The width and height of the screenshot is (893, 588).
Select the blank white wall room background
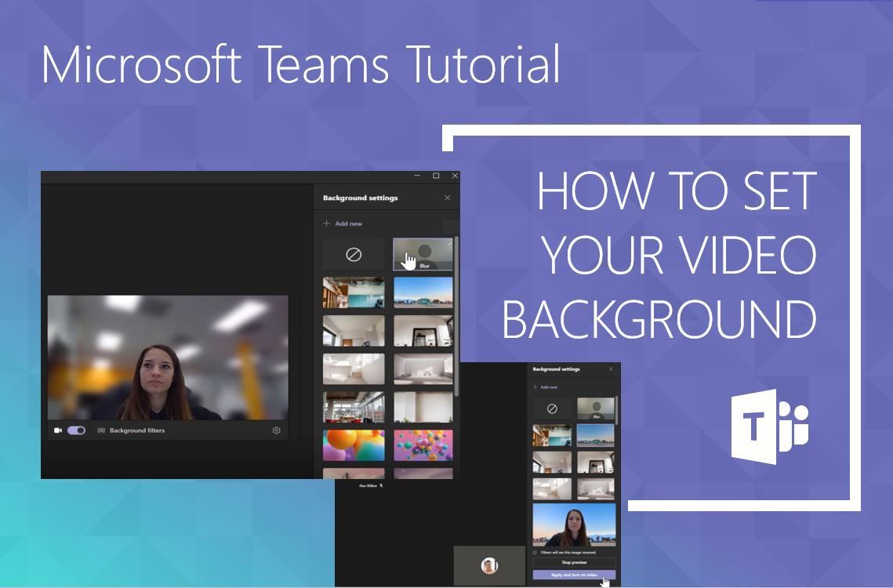(x=423, y=407)
